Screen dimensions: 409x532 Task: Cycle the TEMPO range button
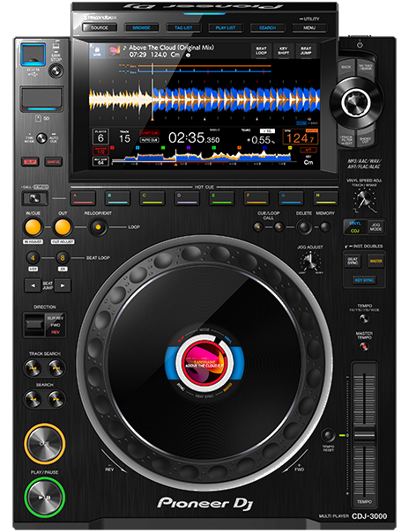(364, 319)
